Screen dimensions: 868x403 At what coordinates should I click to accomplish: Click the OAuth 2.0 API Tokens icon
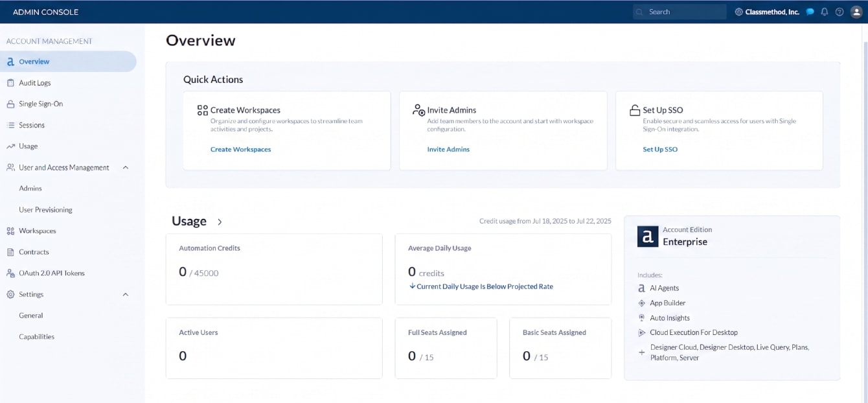pyautogui.click(x=10, y=273)
